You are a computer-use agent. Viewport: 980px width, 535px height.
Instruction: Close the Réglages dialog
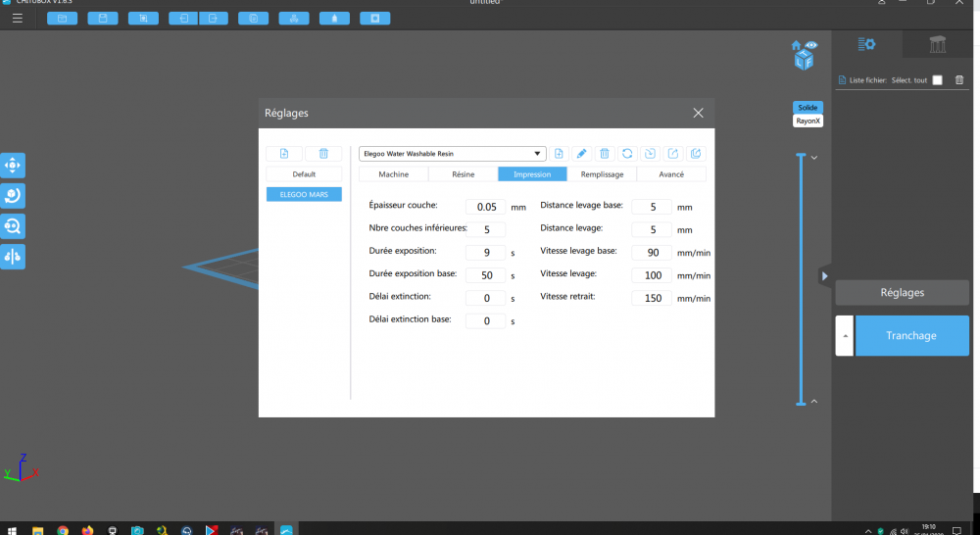[x=698, y=113]
